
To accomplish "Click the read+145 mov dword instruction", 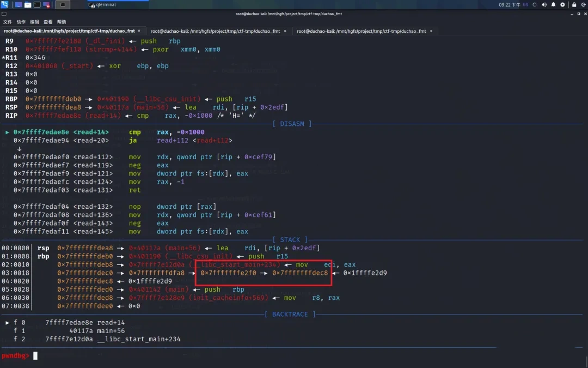I will pos(131,232).
